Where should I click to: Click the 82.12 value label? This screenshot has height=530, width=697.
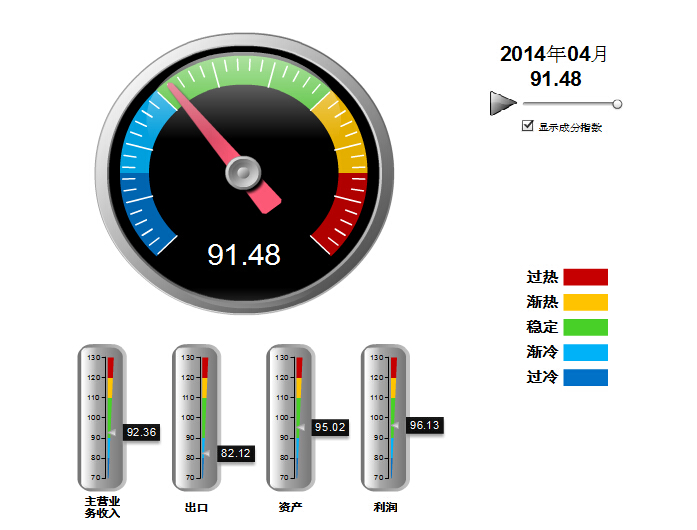click(x=235, y=454)
